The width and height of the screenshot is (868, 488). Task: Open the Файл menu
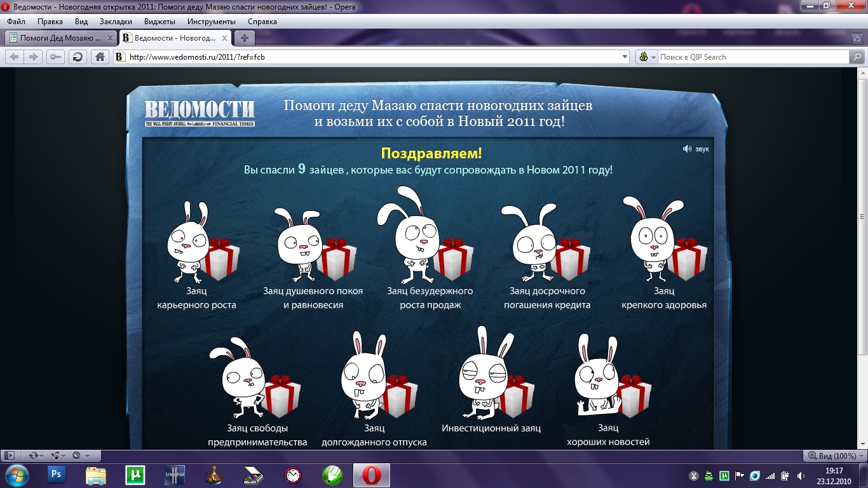coord(16,22)
